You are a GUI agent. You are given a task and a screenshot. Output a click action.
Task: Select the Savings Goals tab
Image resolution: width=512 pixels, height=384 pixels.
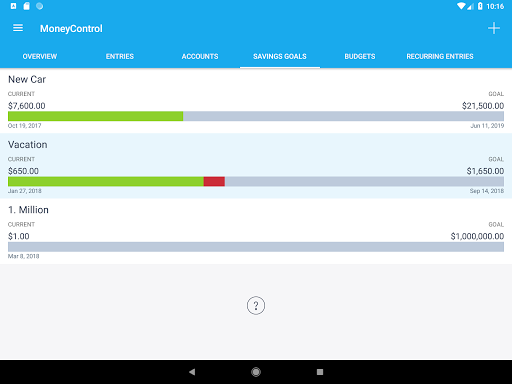click(x=280, y=56)
